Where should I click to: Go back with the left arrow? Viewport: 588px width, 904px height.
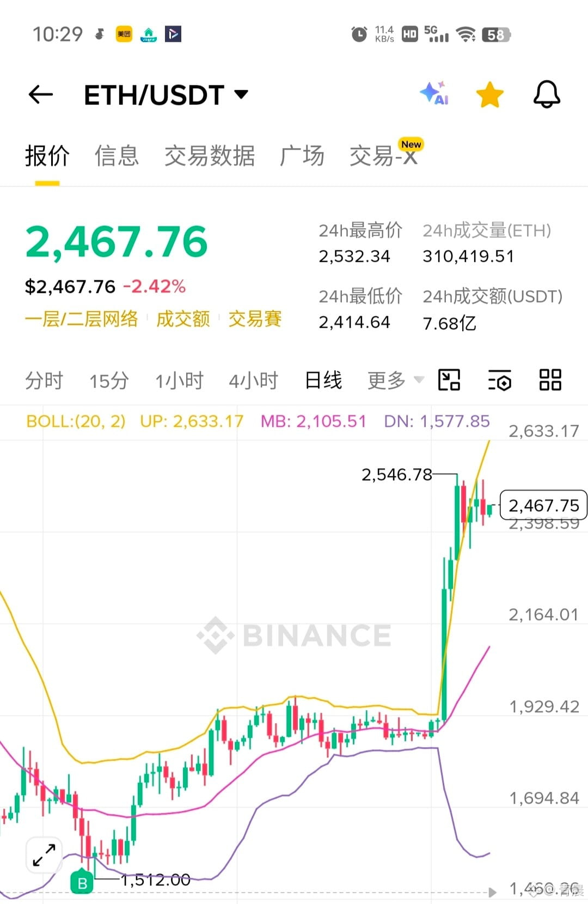tap(41, 95)
